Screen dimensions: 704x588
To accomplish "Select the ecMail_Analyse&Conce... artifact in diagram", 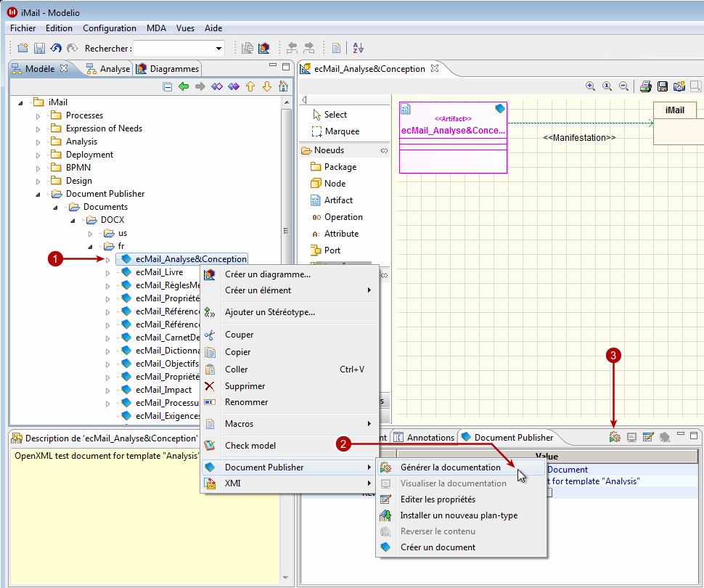I will (453, 137).
